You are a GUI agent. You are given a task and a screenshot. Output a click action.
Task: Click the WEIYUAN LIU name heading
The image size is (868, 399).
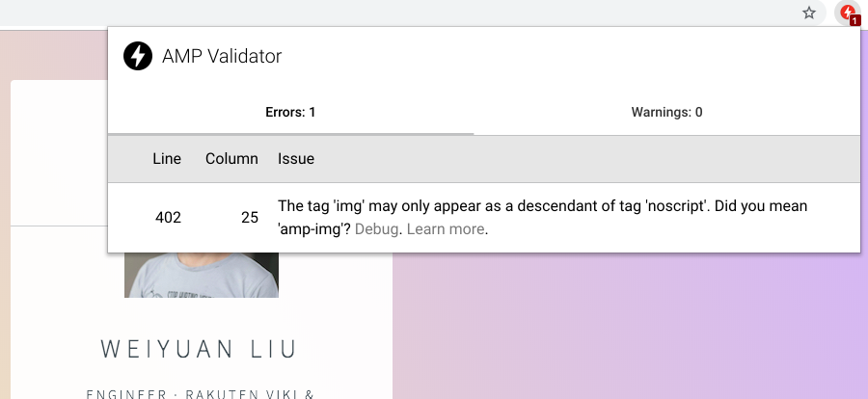[x=202, y=348]
